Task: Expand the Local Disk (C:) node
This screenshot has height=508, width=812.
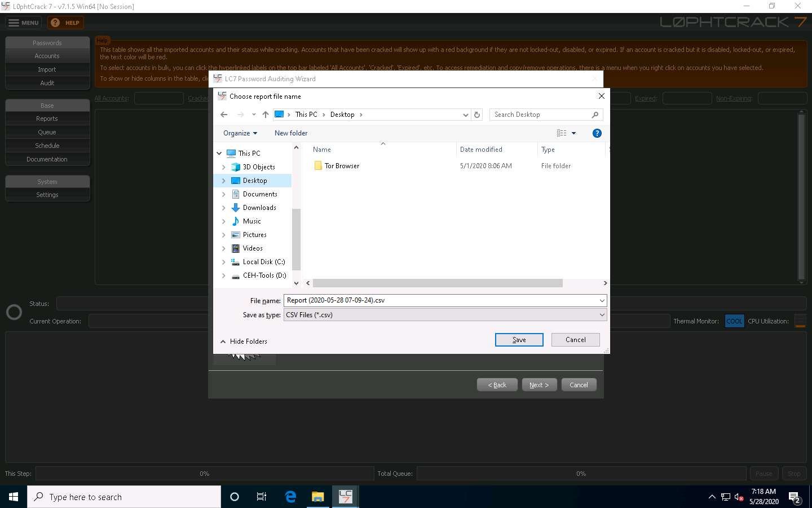Action: [x=224, y=262]
